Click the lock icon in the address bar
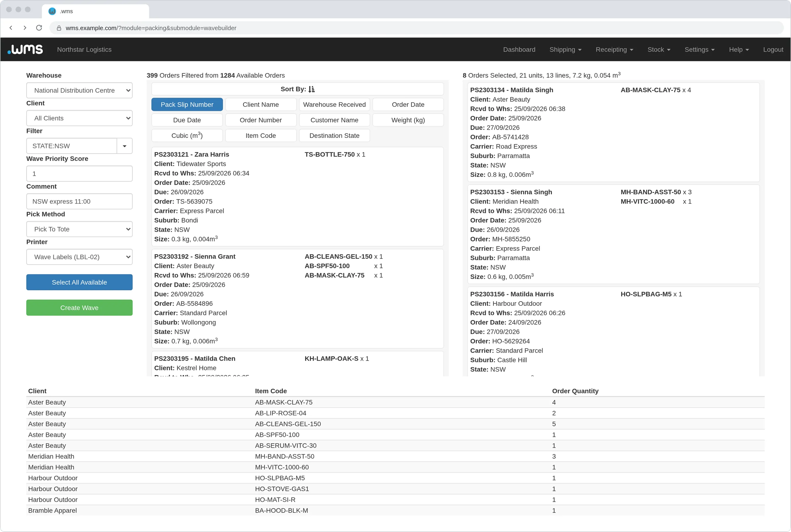Viewport: 791px width, 532px height. (x=59, y=28)
